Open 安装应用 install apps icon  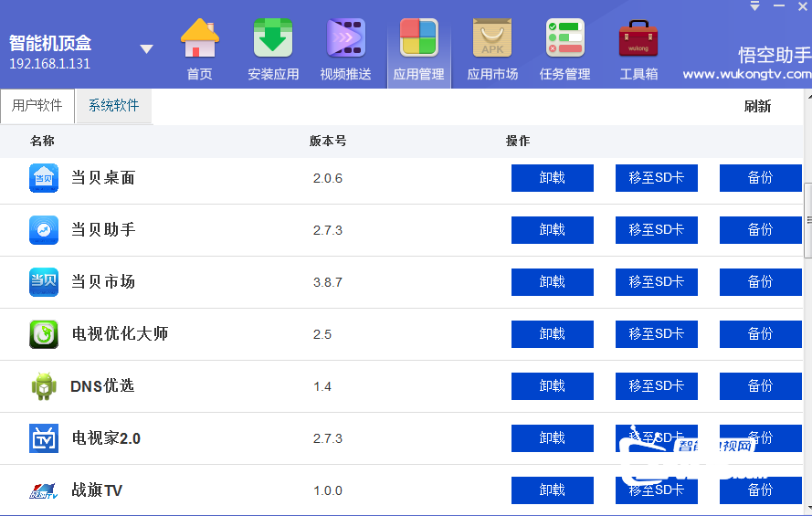[273, 38]
